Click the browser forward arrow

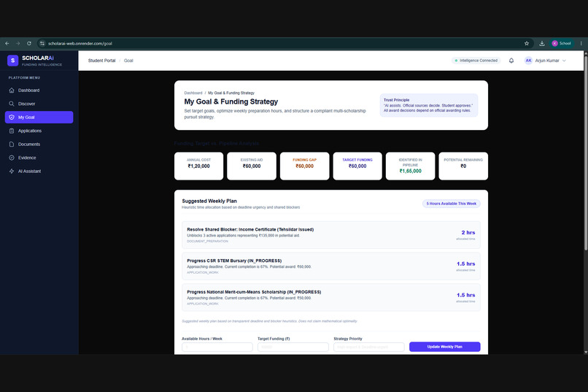(x=18, y=44)
